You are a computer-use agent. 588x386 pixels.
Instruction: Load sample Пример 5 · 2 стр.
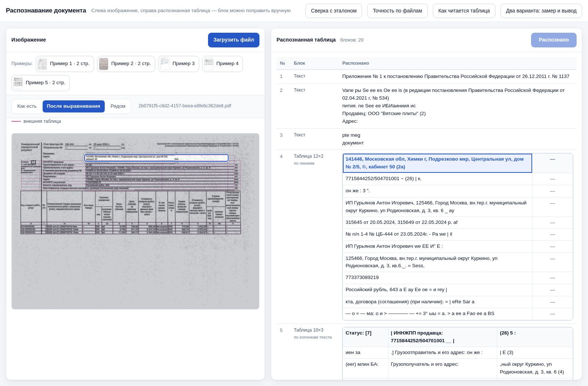click(x=40, y=83)
